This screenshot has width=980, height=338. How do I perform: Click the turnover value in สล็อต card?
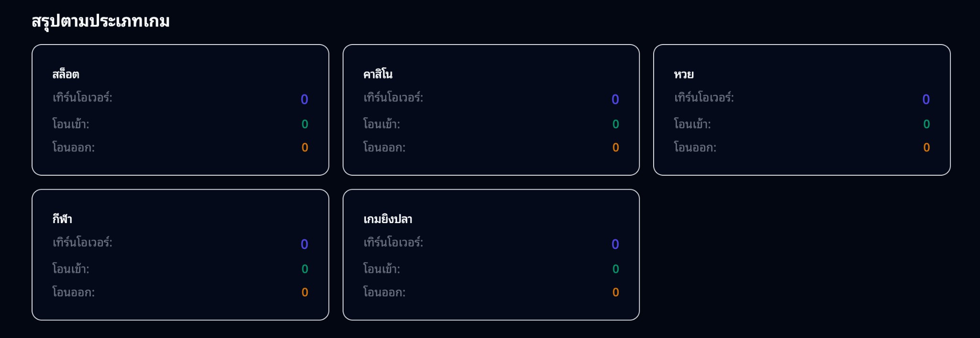pyautogui.click(x=304, y=99)
